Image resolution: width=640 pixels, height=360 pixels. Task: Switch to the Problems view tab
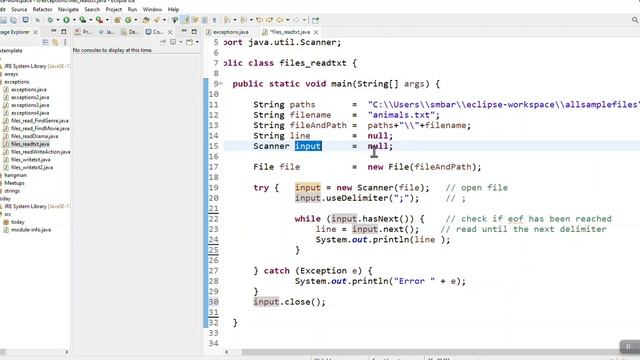tap(83, 32)
